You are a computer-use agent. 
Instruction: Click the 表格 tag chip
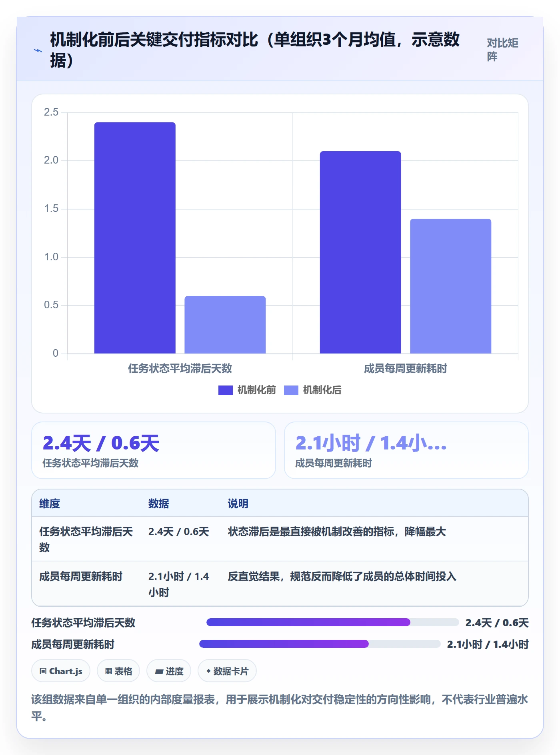point(118,671)
